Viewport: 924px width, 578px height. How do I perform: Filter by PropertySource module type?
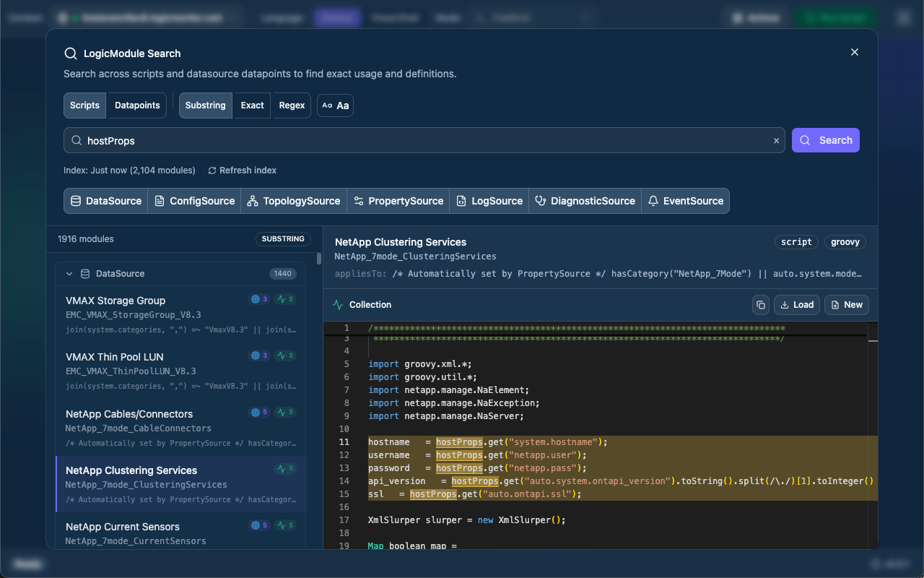[398, 201]
